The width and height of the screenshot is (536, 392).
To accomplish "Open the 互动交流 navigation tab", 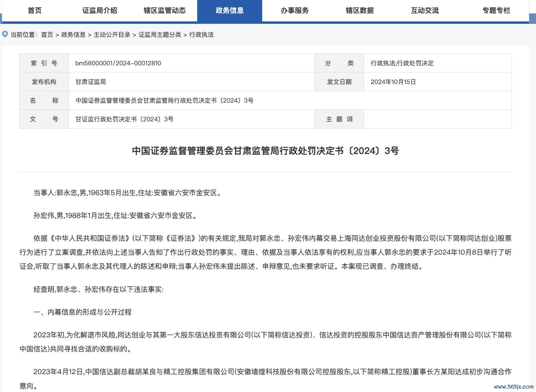I will tap(425, 11).
